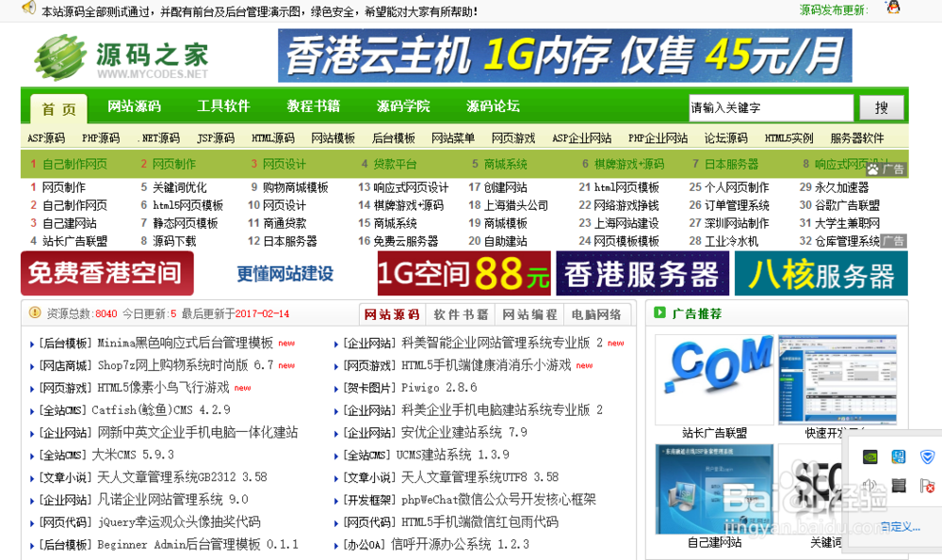Screen dimensions: 942x560
Task: Click the volume speaker tray icon
Action: (x=869, y=485)
